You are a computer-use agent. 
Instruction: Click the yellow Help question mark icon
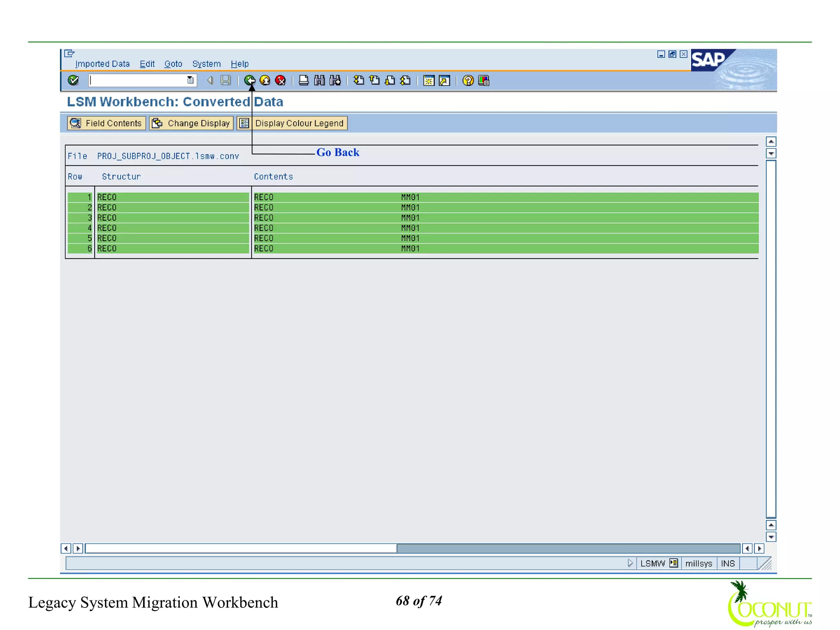468,80
